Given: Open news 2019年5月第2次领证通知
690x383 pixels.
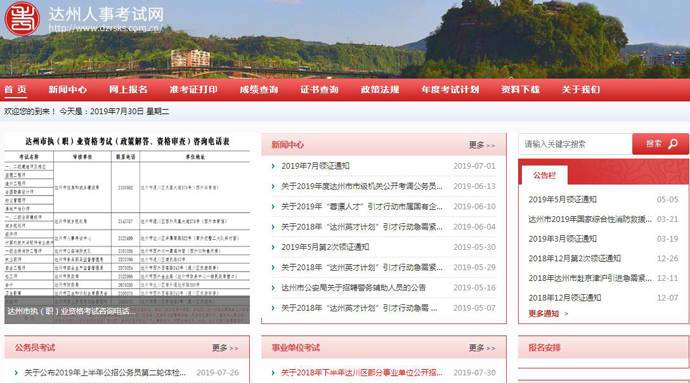Looking at the screenshot, I should coord(325,247).
